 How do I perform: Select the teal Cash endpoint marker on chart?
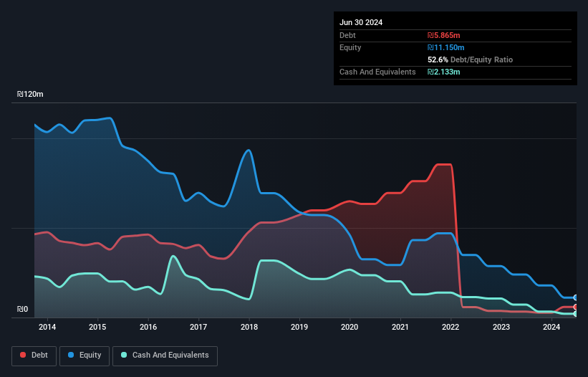click(576, 314)
